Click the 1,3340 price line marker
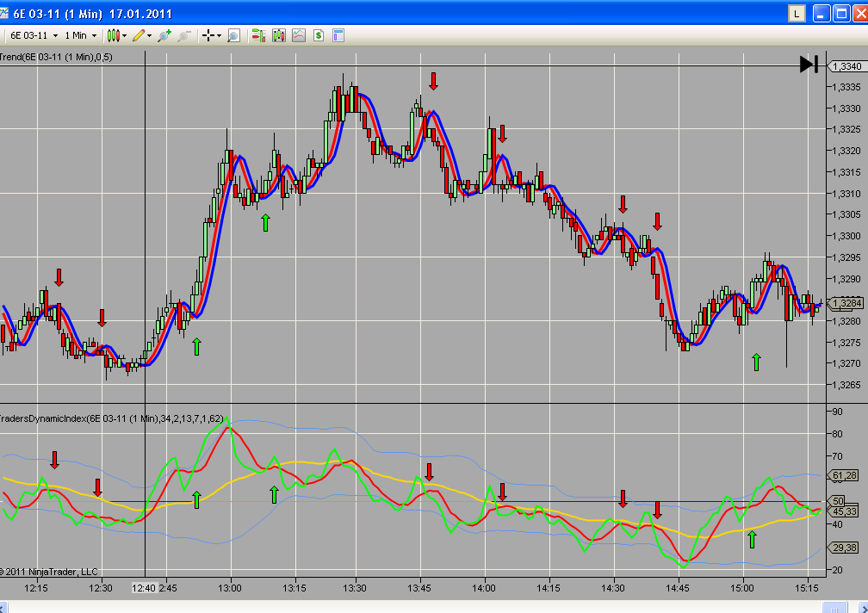868x613 pixels. [x=846, y=66]
